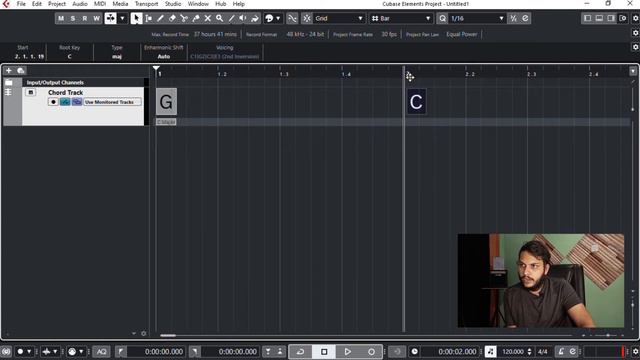The height and width of the screenshot is (360, 640).
Task: Select the C chord event
Action: [x=416, y=102]
